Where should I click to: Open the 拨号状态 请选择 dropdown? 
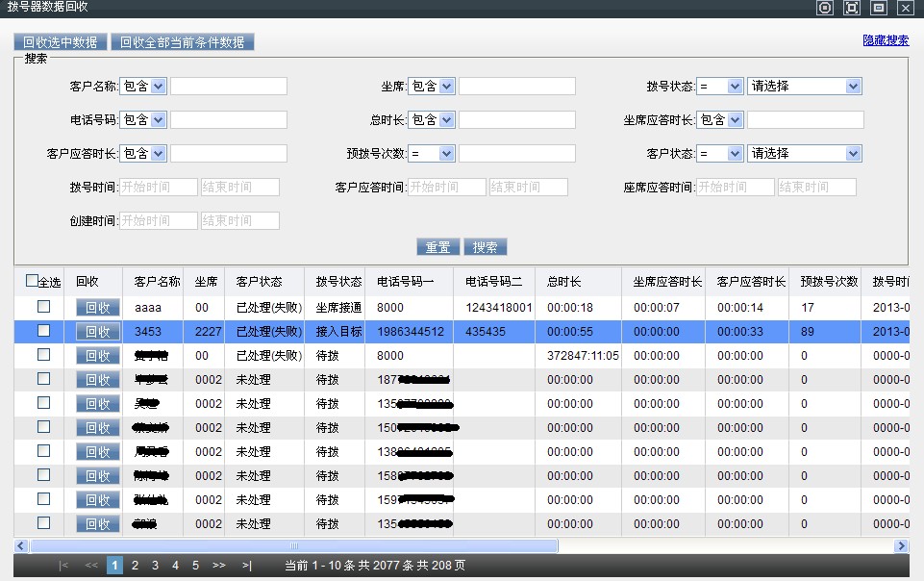click(805, 87)
